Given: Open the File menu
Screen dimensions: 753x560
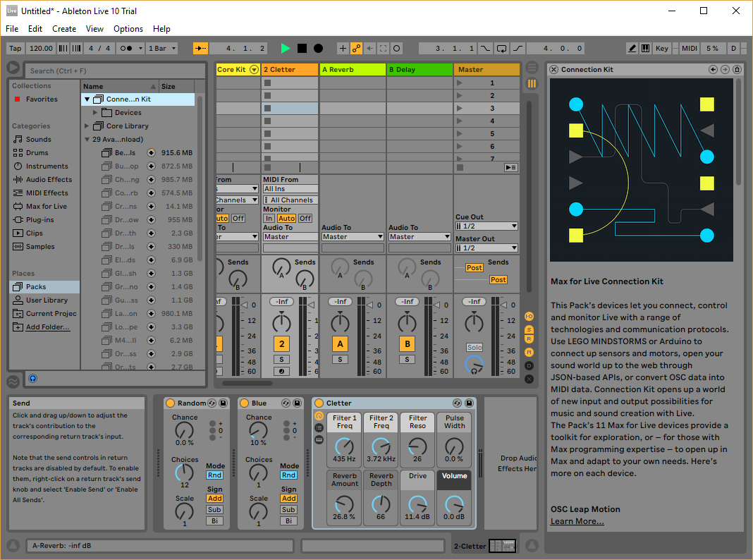Looking at the screenshot, I should (x=12, y=29).
